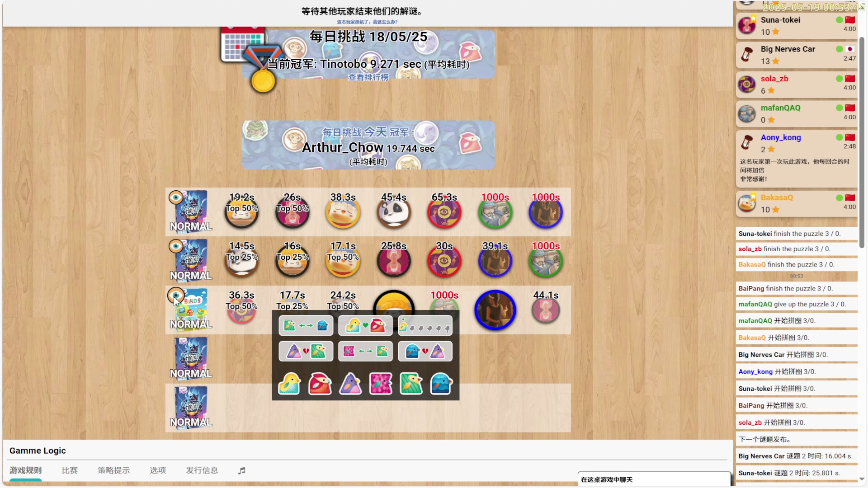Click the large blue-ringed token in Birds row
This screenshot has width=868, height=488.
pos(495,310)
